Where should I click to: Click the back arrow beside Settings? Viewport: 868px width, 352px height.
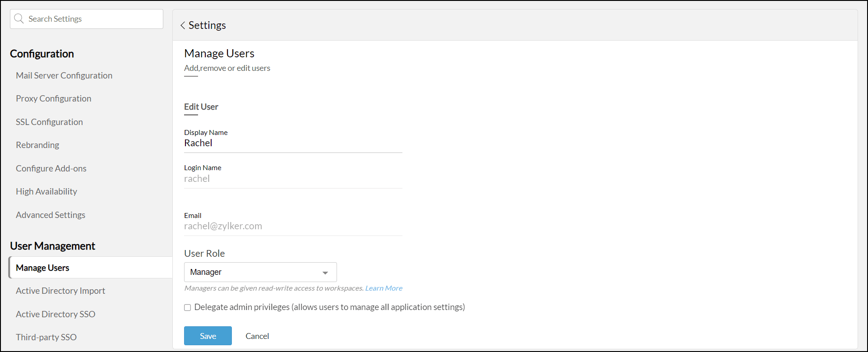tap(183, 26)
